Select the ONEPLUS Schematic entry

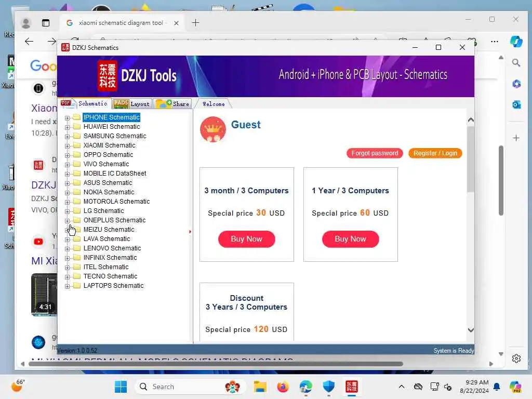(x=115, y=220)
